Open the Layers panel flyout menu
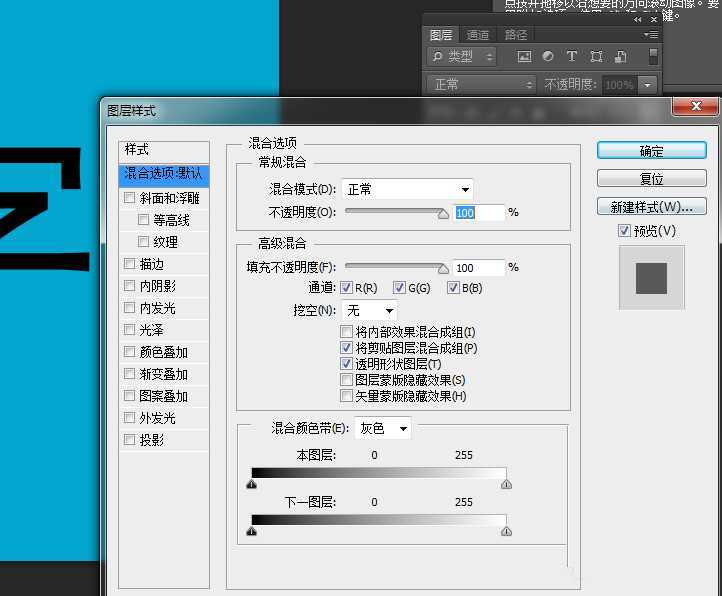Screen dimensions: 722x596 (651, 34)
